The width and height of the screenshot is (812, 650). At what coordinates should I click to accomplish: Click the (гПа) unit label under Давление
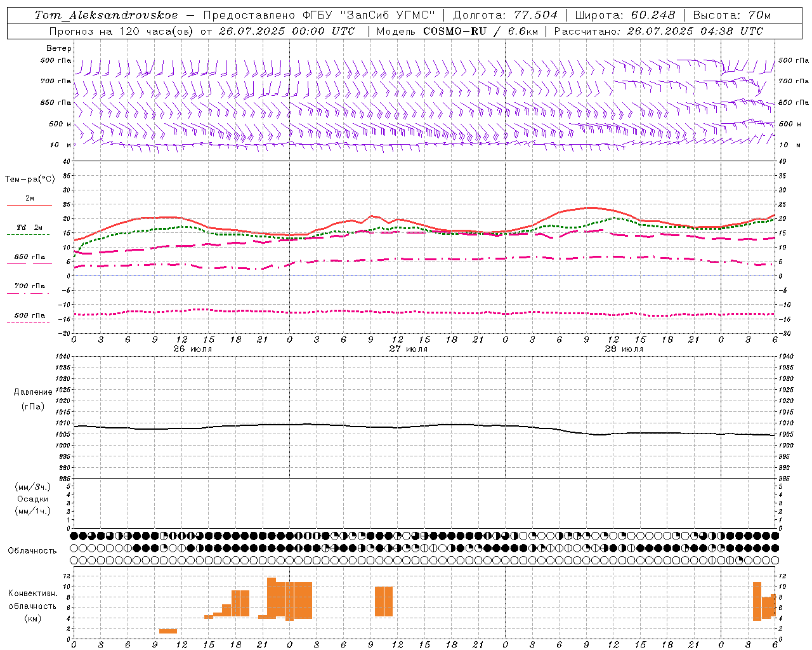coord(32,406)
